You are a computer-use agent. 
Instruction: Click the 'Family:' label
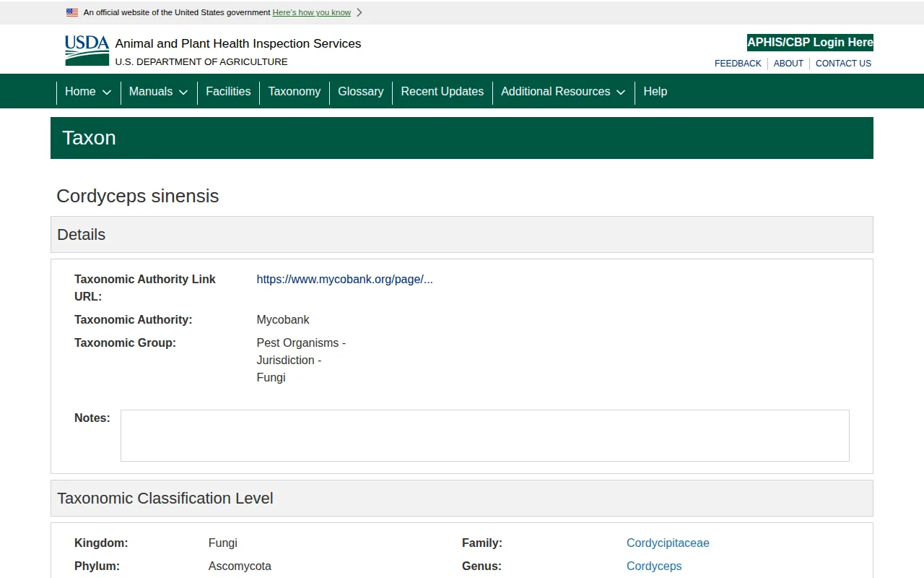coord(482,543)
